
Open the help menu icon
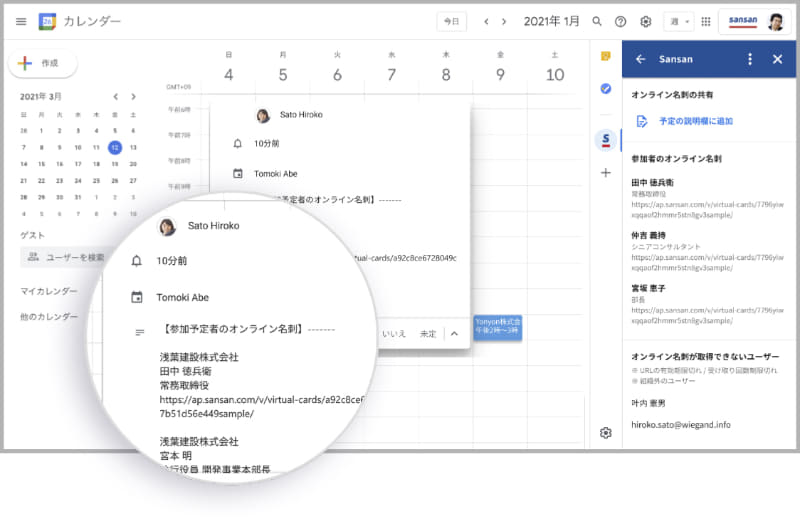click(x=620, y=21)
